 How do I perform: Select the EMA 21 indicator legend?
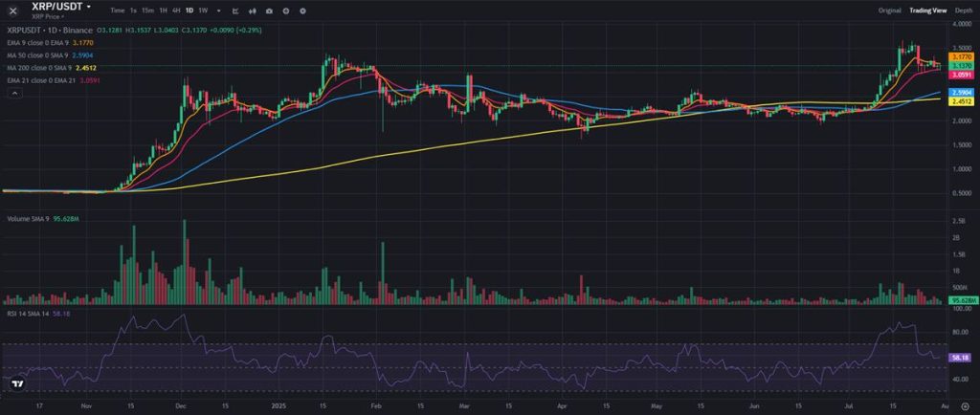click(54, 80)
